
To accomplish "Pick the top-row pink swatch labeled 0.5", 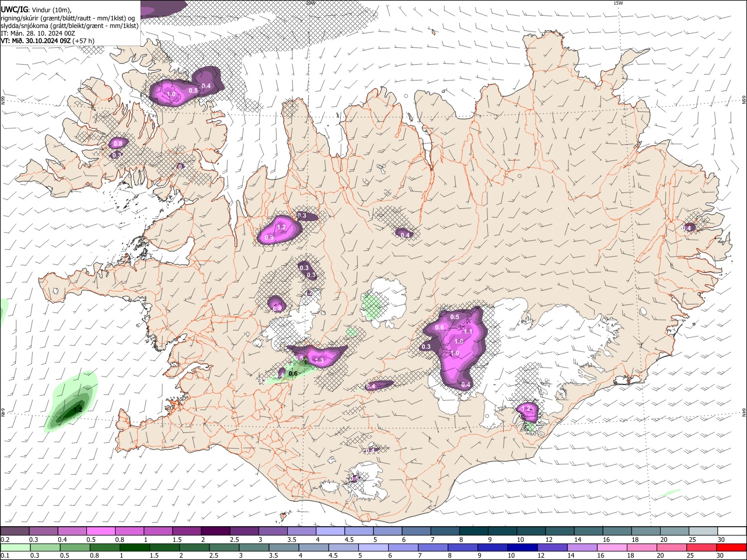I will [100, 531].
